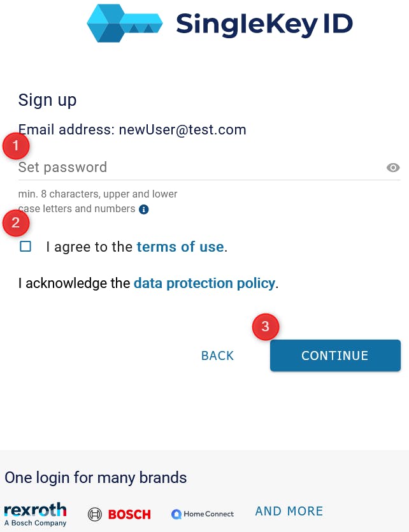
Task: Open the terms of use link
Action: pyautogui.click(x=180, y=247)
